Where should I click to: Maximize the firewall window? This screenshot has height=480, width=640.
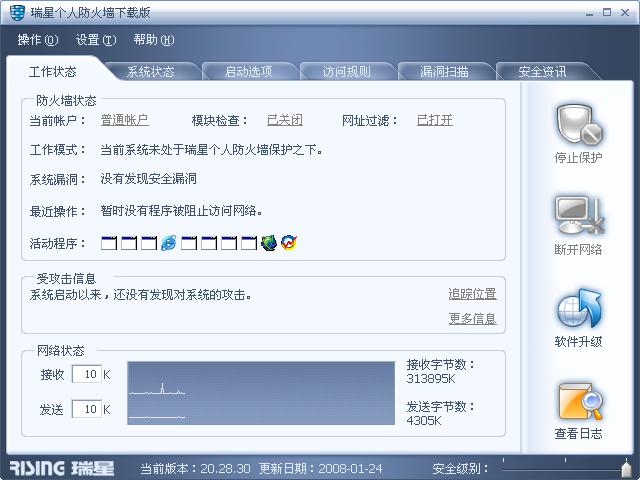pos(607,12)
